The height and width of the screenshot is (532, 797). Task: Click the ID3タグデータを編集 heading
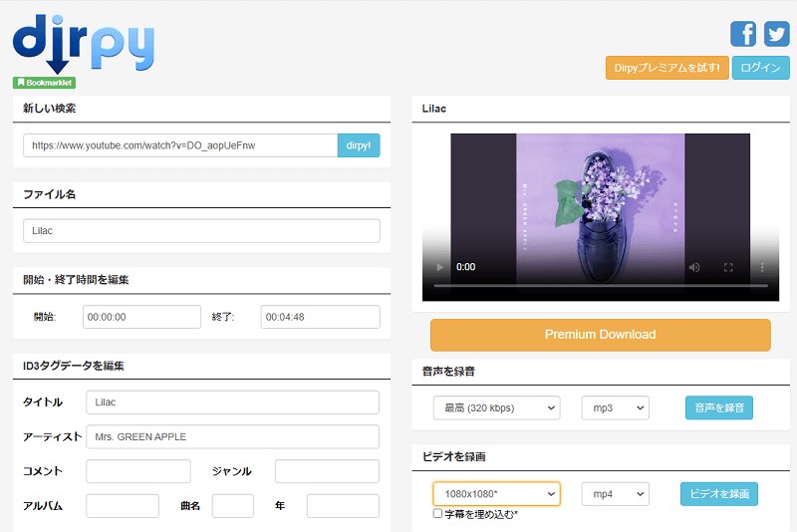74,366
